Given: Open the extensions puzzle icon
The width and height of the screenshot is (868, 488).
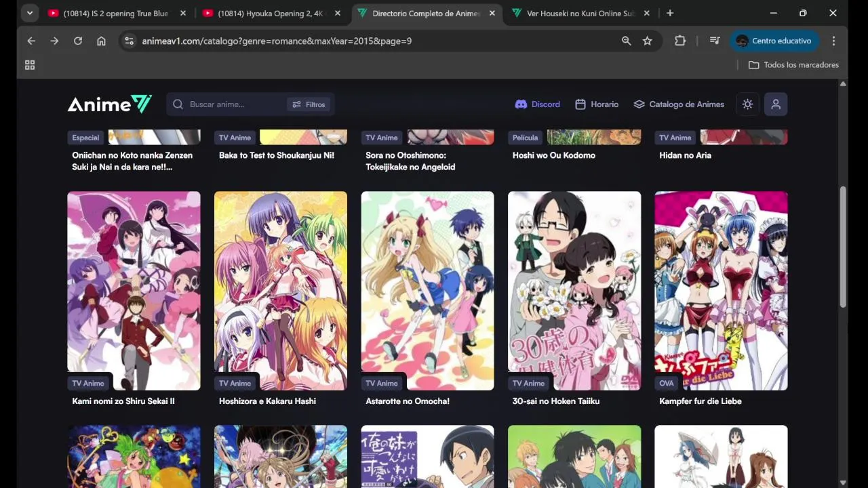Looking at the screenshot, I should (680, 41).
